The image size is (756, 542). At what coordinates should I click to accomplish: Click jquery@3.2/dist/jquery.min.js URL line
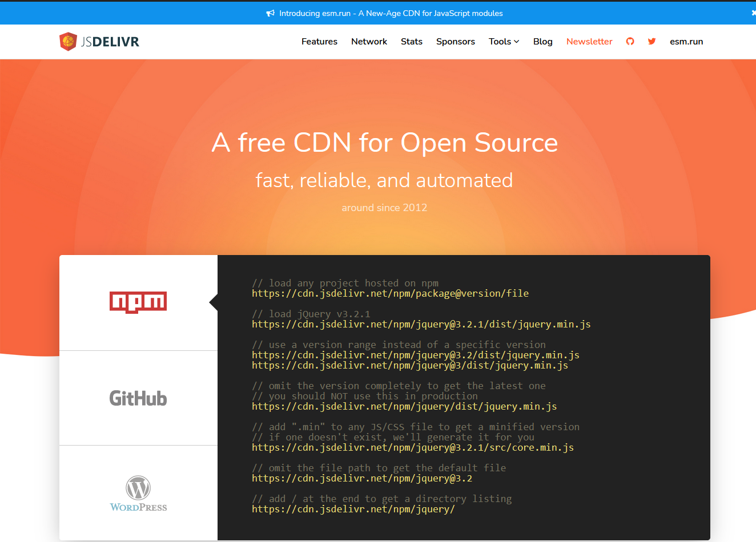(416, 355)
